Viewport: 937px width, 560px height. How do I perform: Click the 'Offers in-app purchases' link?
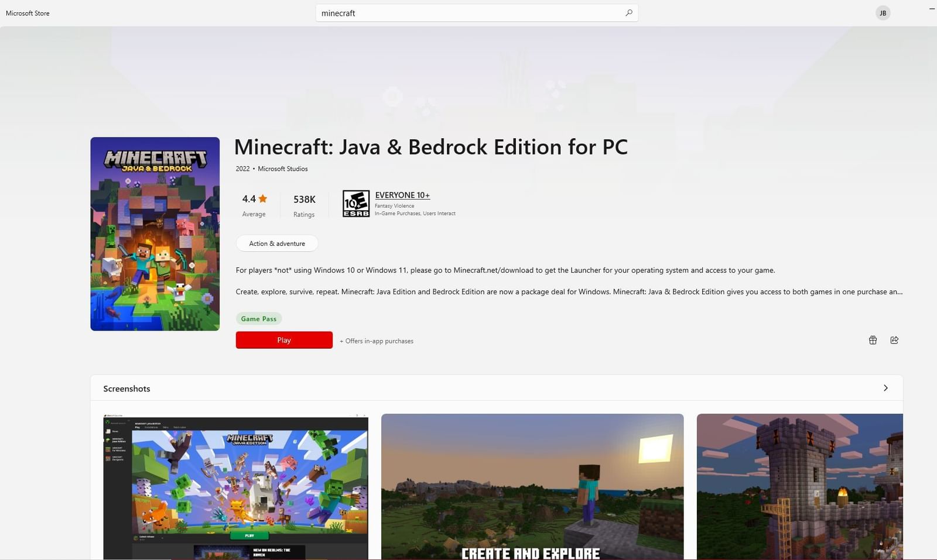point(377,341)
